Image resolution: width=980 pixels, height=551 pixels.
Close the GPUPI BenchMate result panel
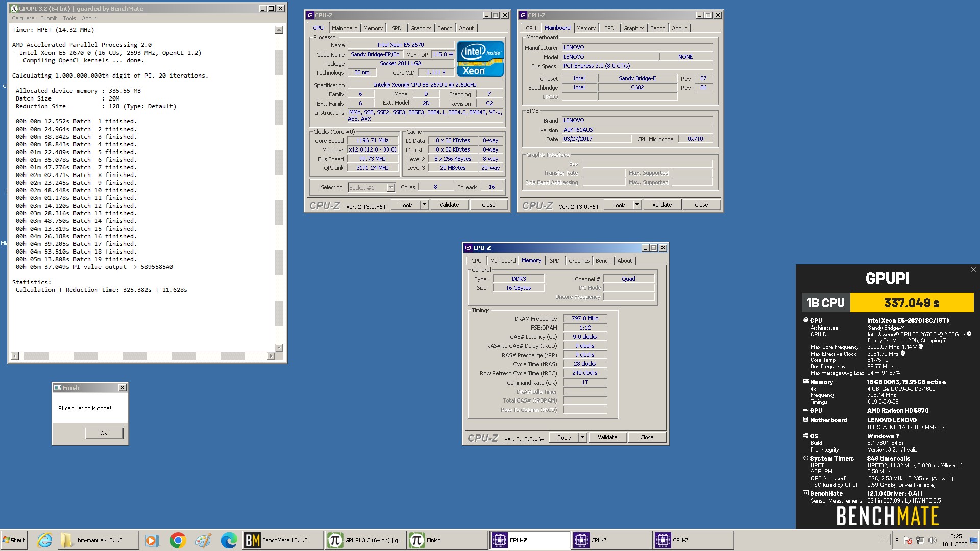coord(973,270)
